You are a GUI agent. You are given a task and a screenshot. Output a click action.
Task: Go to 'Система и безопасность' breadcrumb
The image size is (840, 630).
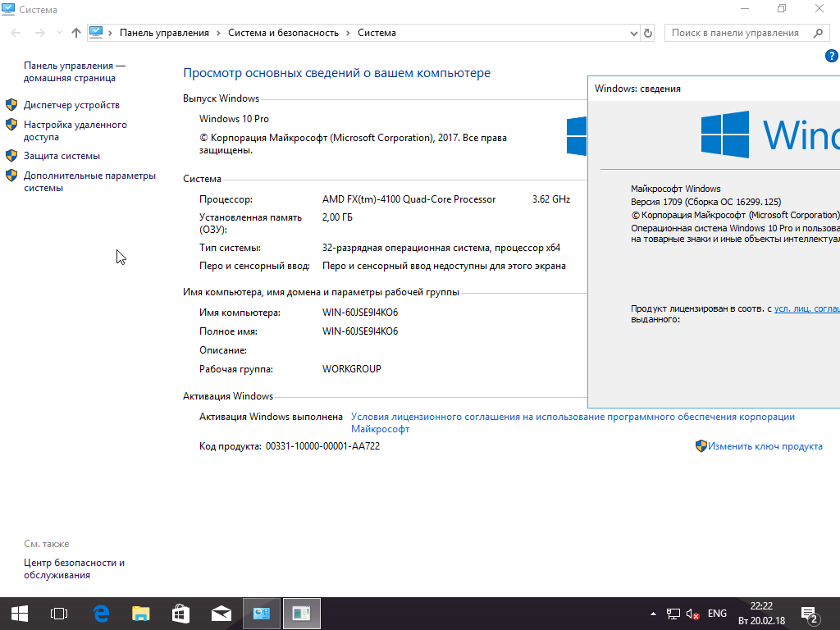pyautogui.click(x=283, y=33)
